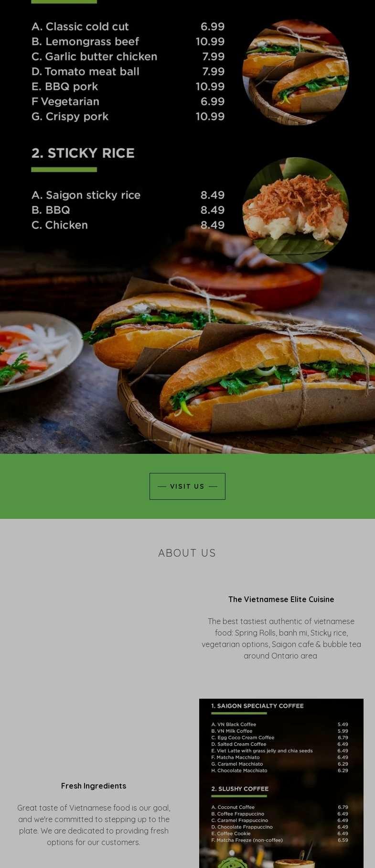Click the VISIT US button
Screen dimensions: 375x868
187,486
